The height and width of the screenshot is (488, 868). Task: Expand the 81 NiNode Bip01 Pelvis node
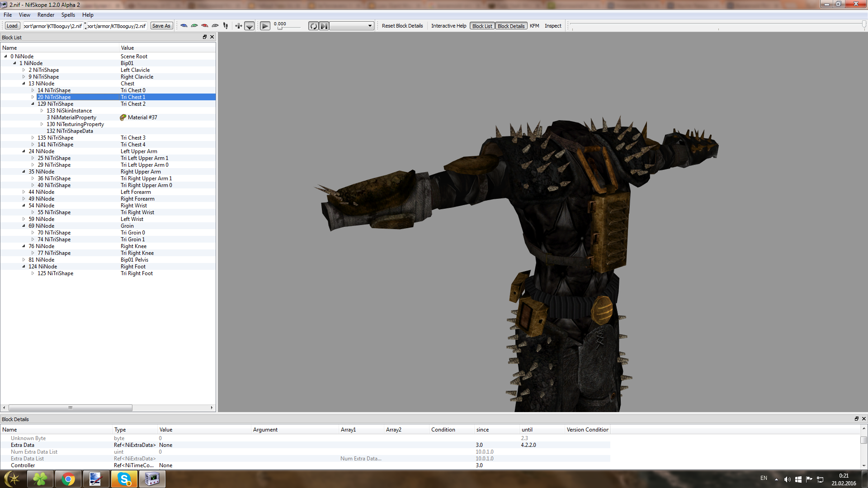pyautogui.click(x=24, y=260)
